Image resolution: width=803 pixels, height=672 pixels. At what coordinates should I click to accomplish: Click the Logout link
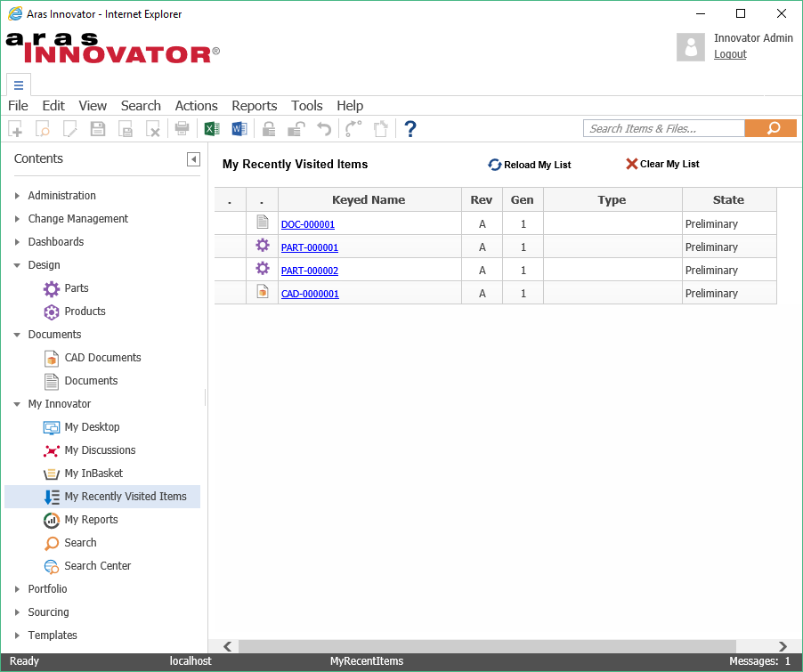[730, 54]
